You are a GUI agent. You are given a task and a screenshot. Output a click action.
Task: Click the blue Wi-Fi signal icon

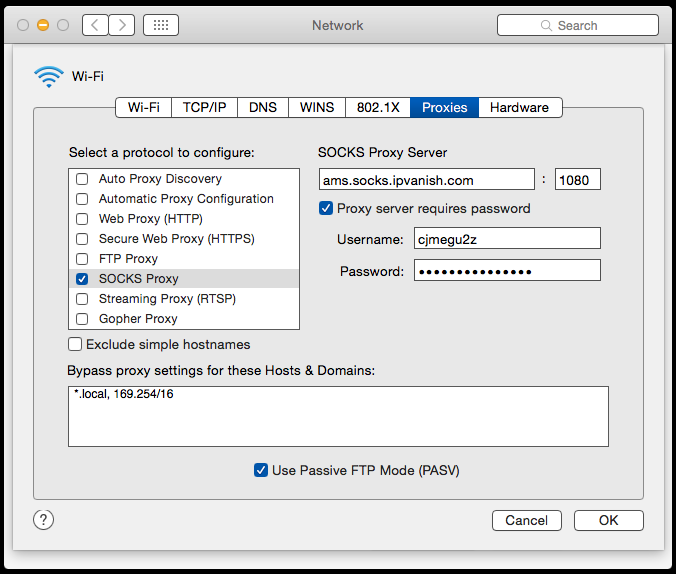click(49, 77)
